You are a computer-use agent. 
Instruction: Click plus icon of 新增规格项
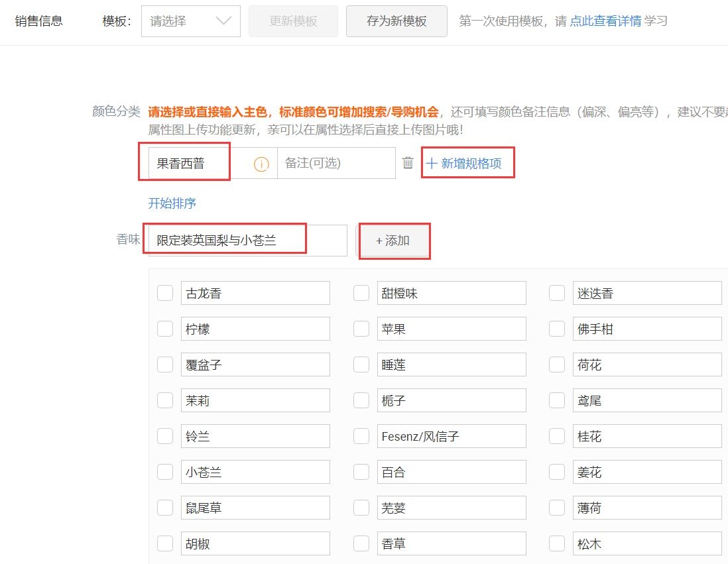pos(432,164)
